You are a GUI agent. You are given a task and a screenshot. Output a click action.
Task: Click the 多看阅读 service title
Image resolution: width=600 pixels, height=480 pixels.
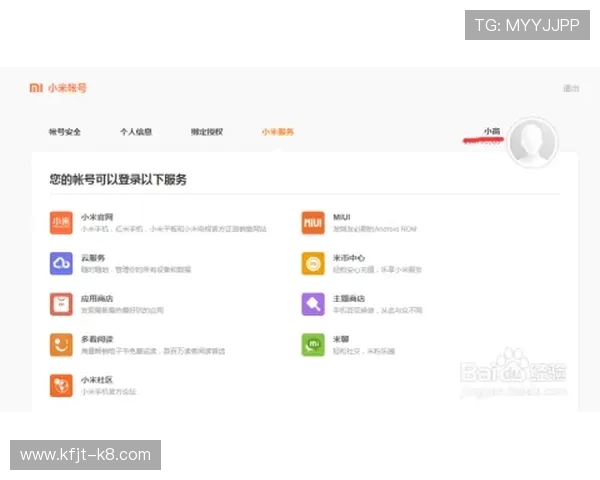point(97,339)
